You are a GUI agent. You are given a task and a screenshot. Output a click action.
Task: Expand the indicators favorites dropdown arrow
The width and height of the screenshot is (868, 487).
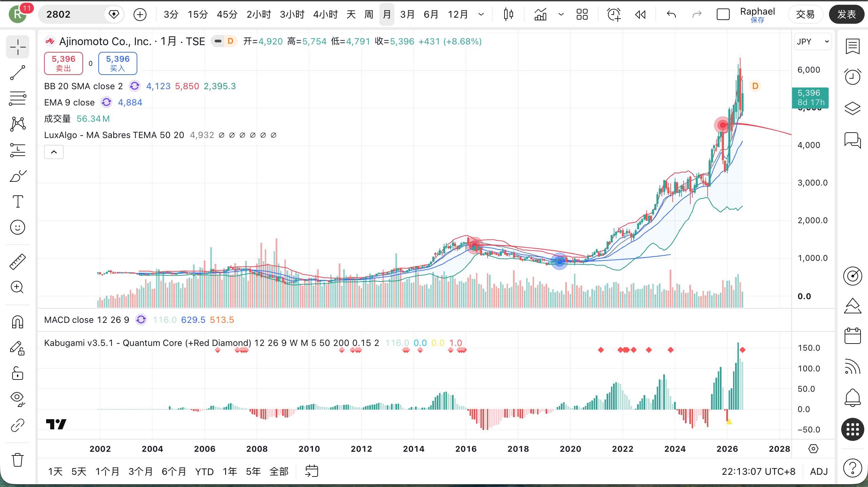point(561,15)
